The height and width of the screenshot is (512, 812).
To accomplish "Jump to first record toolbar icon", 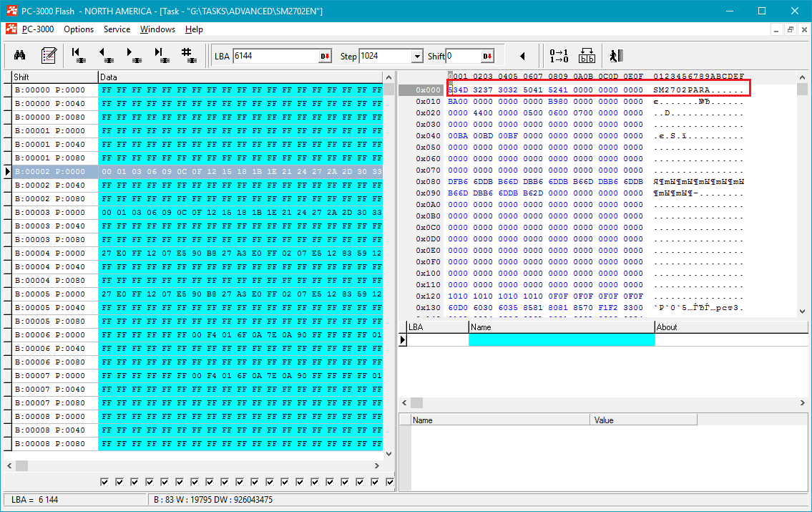I will [79, 55].
